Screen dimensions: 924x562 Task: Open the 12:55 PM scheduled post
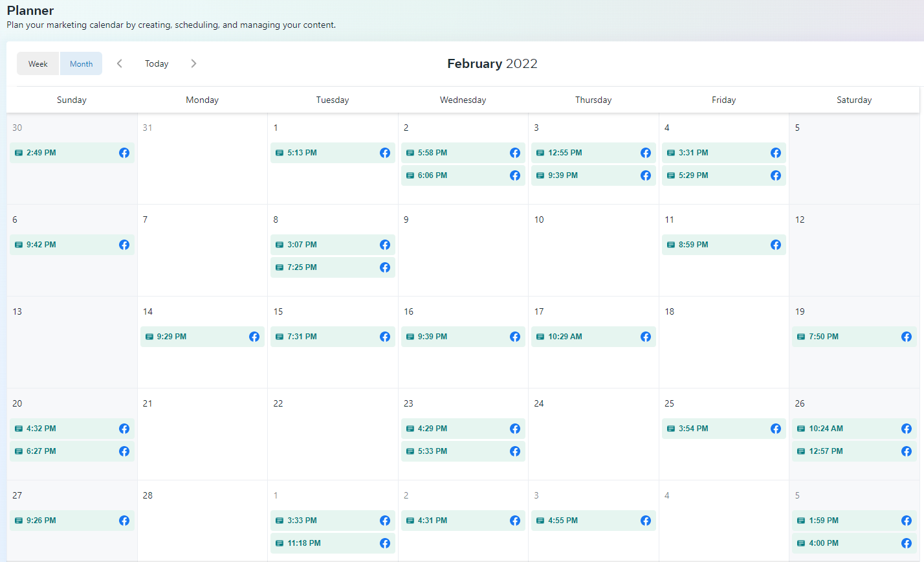tap(582, 153)
